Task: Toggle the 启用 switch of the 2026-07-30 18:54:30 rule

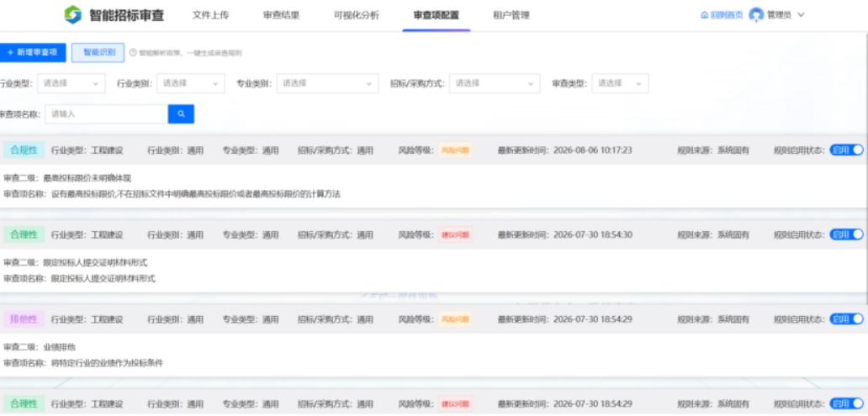Action: point(846,234)
